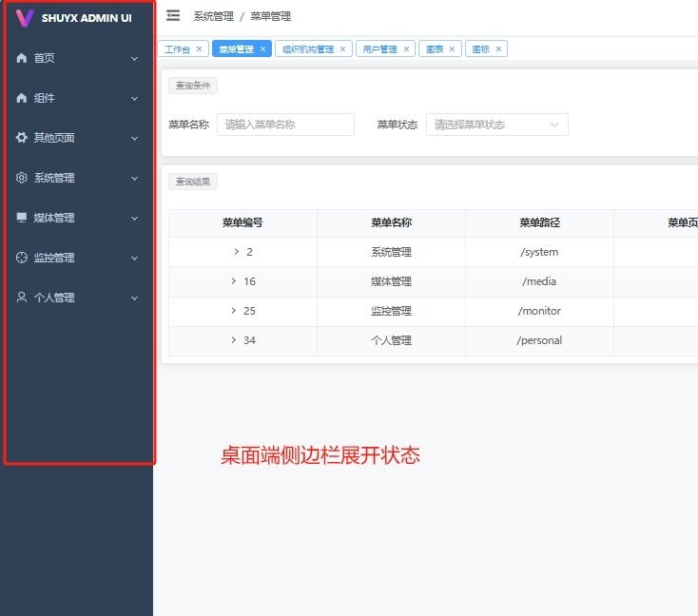Open the 菜单状态 dropdown
Image resolution: width=698 pixels, height=616 pixels.
496,125
